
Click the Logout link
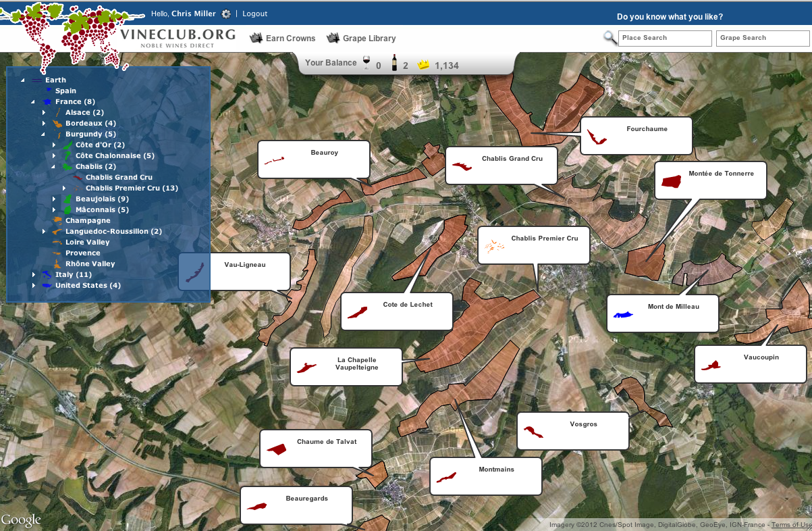(255, 14)
